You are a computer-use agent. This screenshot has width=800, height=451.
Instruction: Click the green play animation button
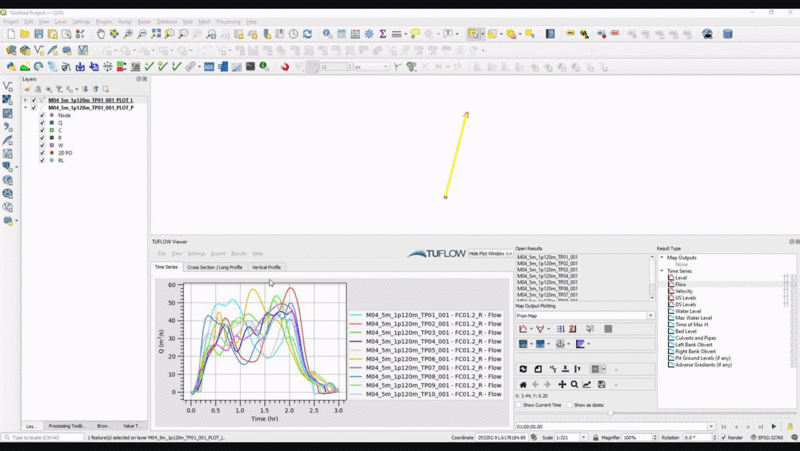pos(773,427)
